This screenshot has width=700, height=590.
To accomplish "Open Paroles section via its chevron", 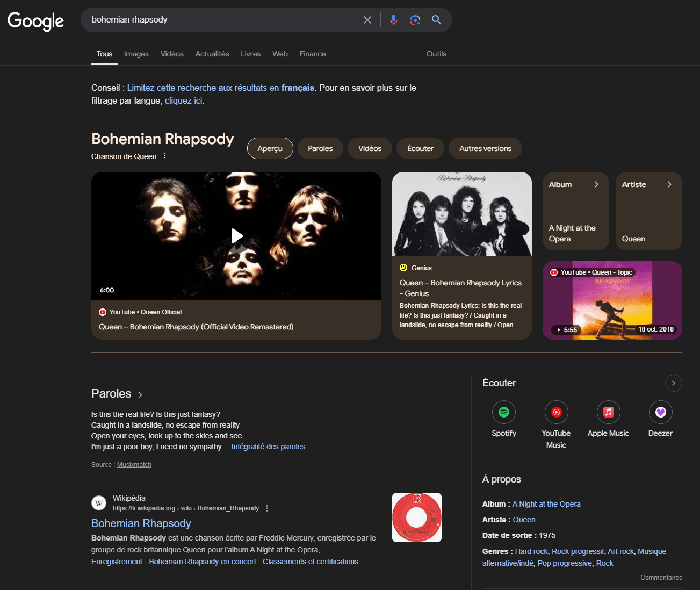I will click(x=140, y=395).
